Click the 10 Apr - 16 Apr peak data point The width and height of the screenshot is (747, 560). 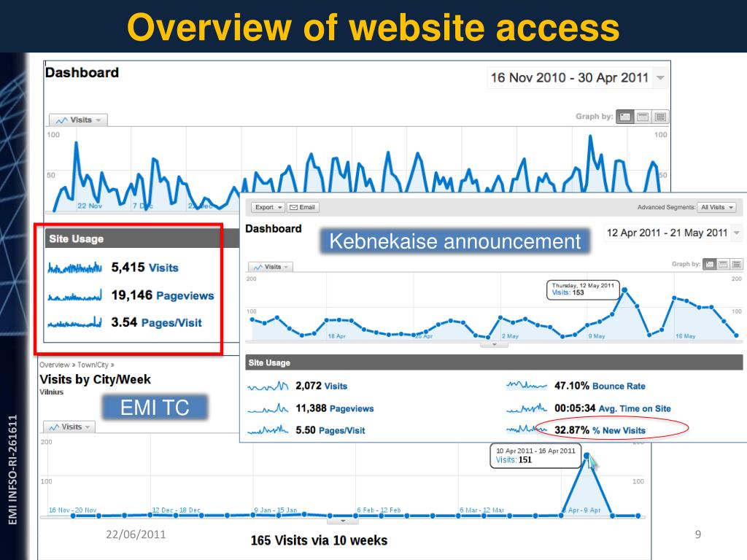[587, 456]
